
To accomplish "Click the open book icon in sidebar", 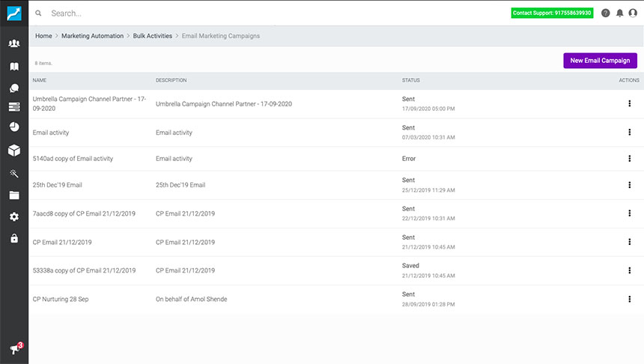I will (x=13, y=67).
